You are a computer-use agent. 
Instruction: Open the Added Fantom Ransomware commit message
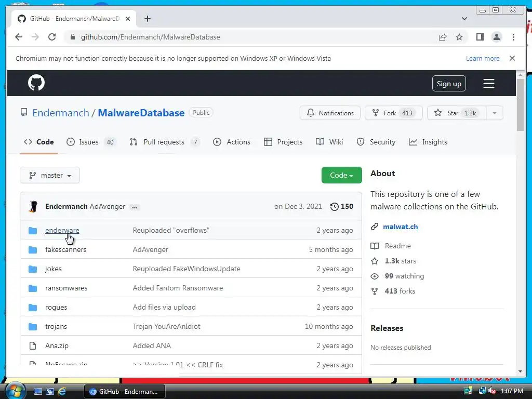pyautogui.click(x=178, y=288)
